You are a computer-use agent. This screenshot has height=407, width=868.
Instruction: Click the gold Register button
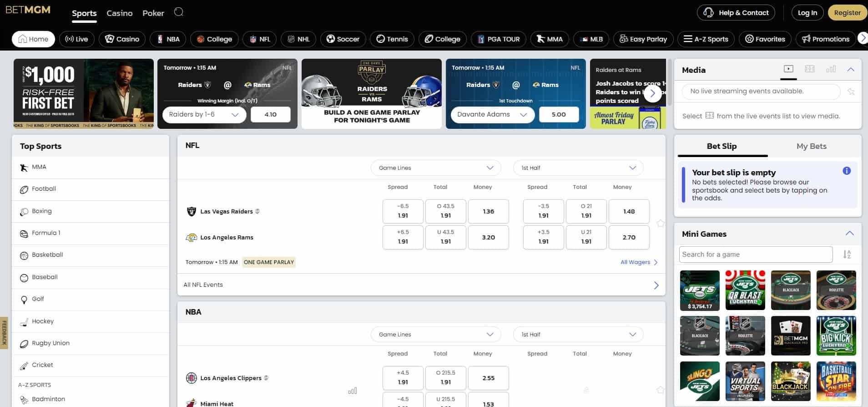[x=847, y=13]
